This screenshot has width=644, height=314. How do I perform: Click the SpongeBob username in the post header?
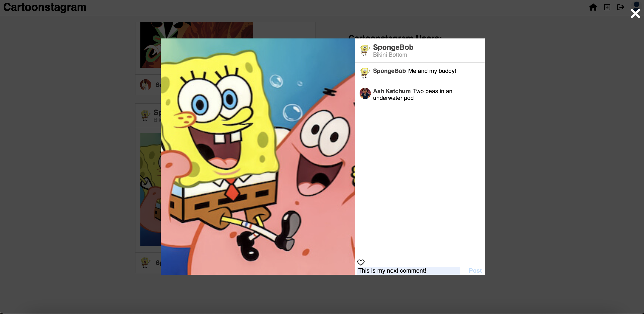393,47
